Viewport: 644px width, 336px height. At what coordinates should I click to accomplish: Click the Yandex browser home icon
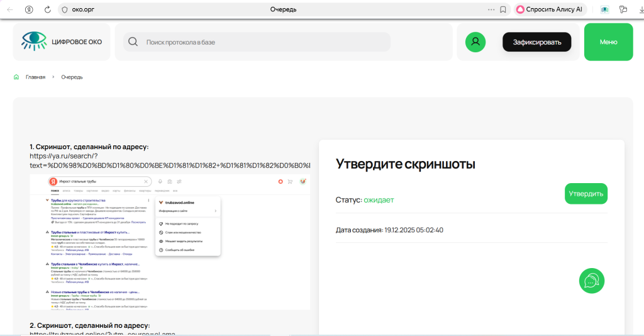[x=29, y=9]
